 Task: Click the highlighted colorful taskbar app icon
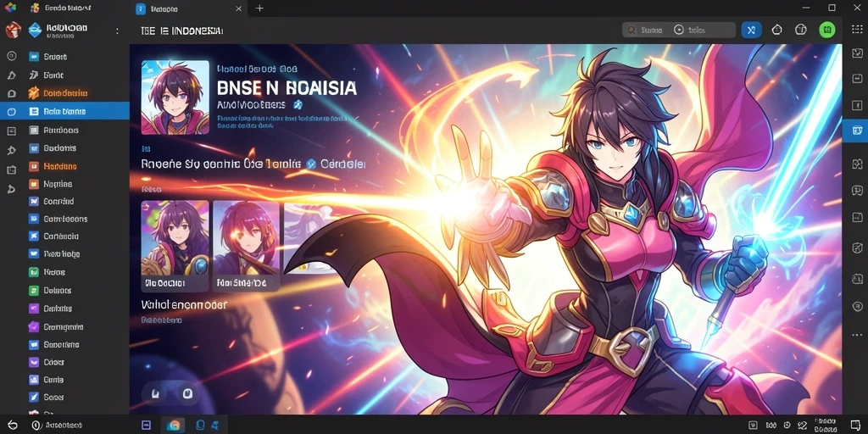175,426
